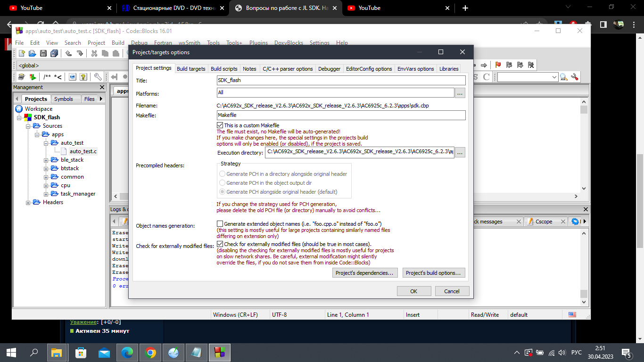The image size is (644, 362).
Task: Click the Redo arrow icon
Action: pos(80,53)
